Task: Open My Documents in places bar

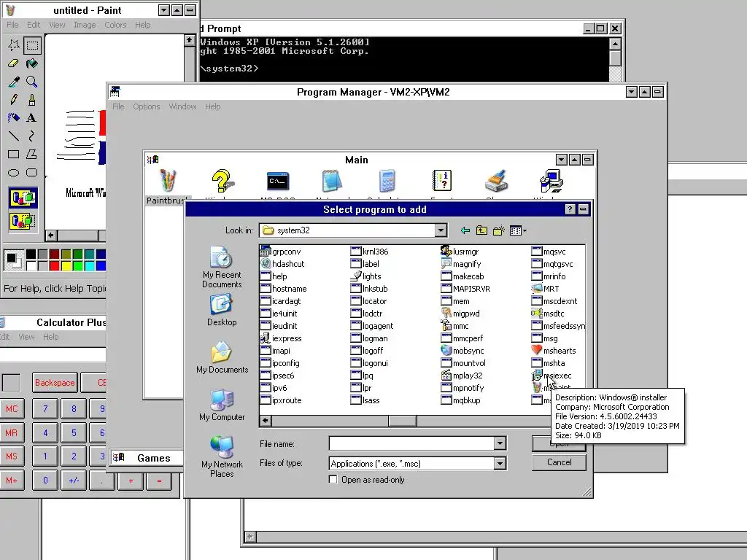Action: tap(222, 357)
